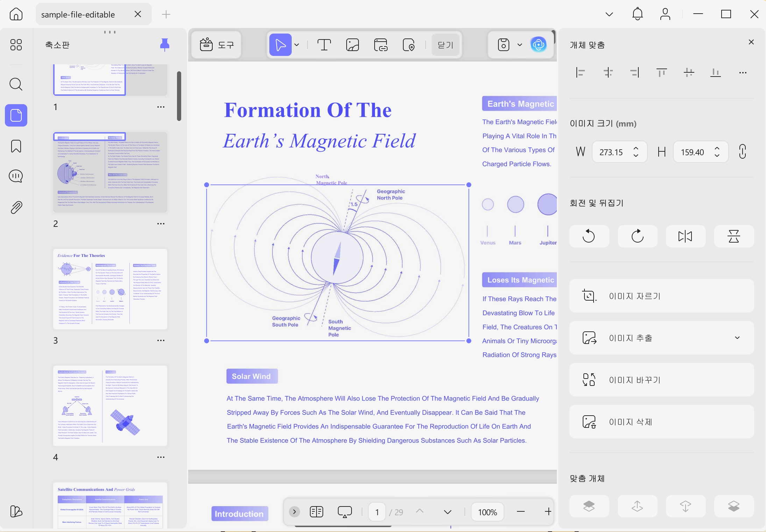This screenshot has width=766, height=532.
Task: Open the user account icon
Action: tap(665, 14)
